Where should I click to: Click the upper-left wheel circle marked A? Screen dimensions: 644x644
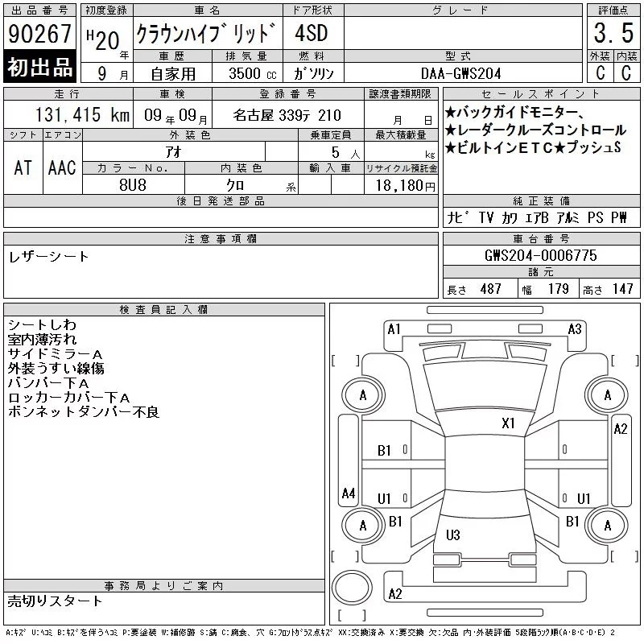[x=362, y=395]
